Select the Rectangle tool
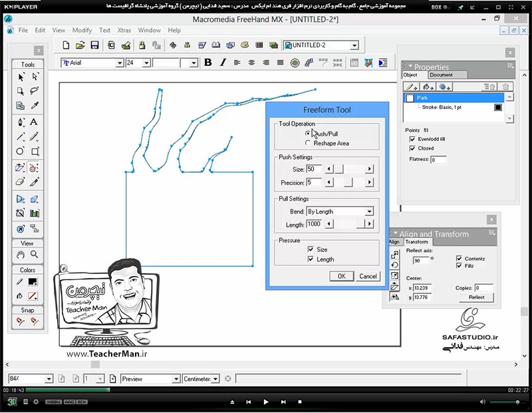Viewport: 532px width, 413px height. click(35, 151)
